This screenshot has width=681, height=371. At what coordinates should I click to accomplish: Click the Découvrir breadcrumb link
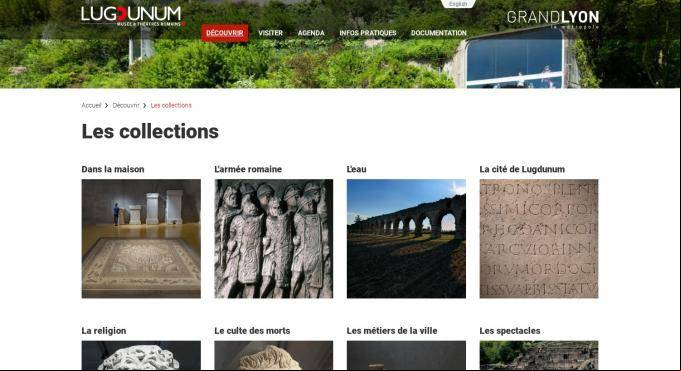coord(126,106)
